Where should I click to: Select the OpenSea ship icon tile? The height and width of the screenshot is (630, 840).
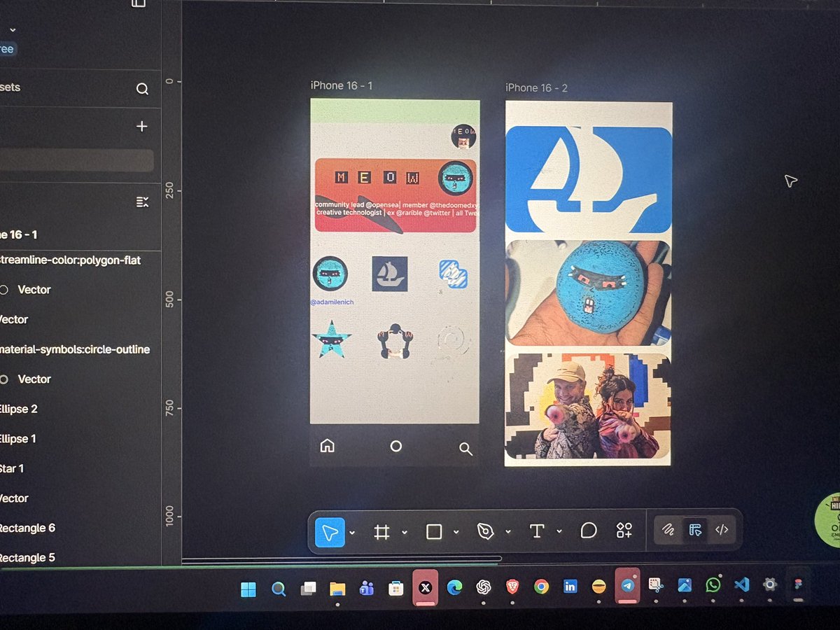click(390, 274)
